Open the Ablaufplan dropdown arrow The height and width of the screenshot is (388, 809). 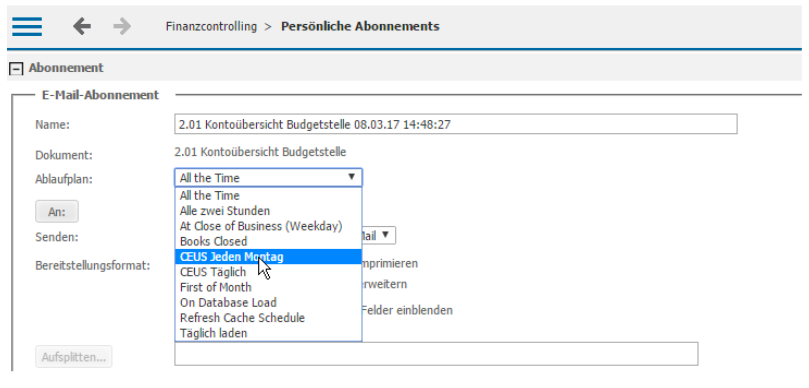click(x=351, y=177)
